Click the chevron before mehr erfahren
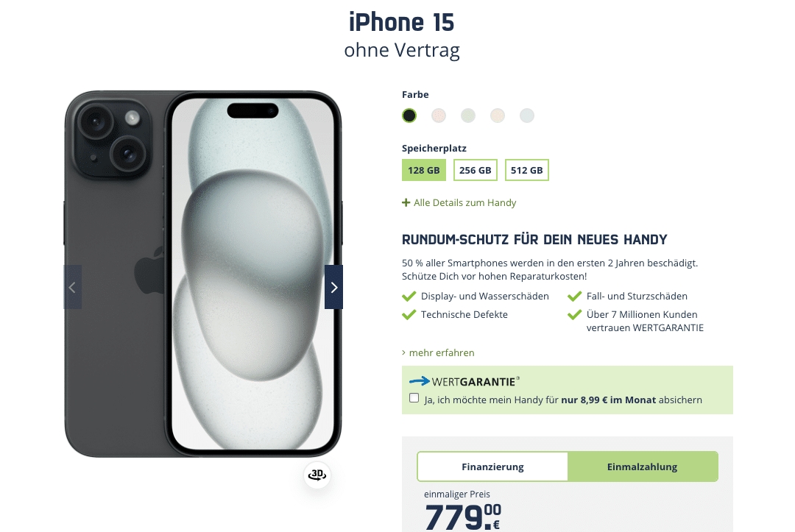Viewport: 795px width, 532px height. coord(403,352)
